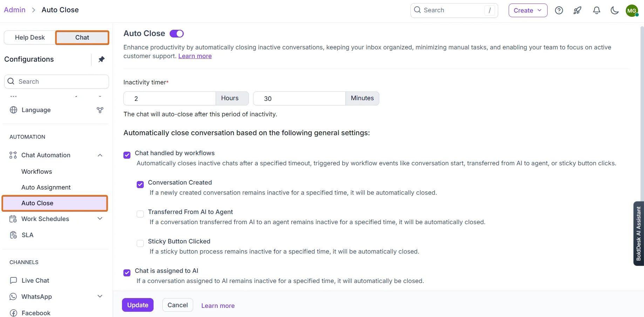The width and height of the screenshot is (644, 317).
Task: Click the inactivity Hours input field
Action: pyautogui.click(x=170, y=98)
